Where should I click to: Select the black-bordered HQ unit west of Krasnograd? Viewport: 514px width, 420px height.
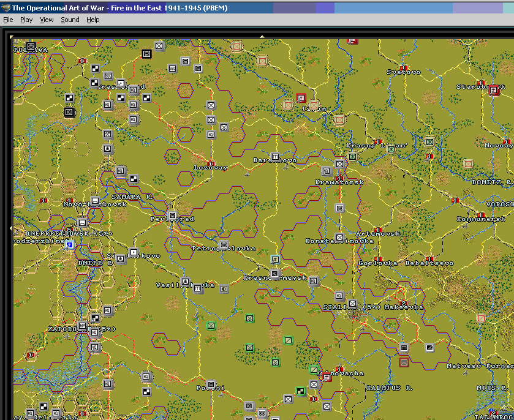69,113
